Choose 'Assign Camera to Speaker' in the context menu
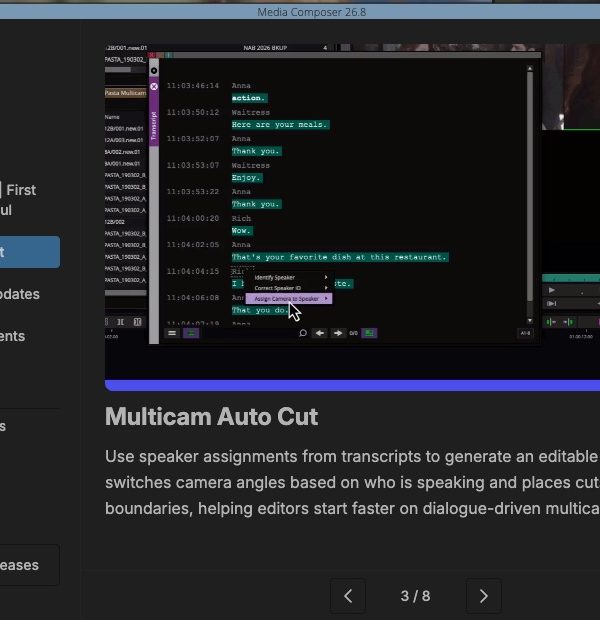The width and height of the screenshot is (600, 620). [289, 299]
